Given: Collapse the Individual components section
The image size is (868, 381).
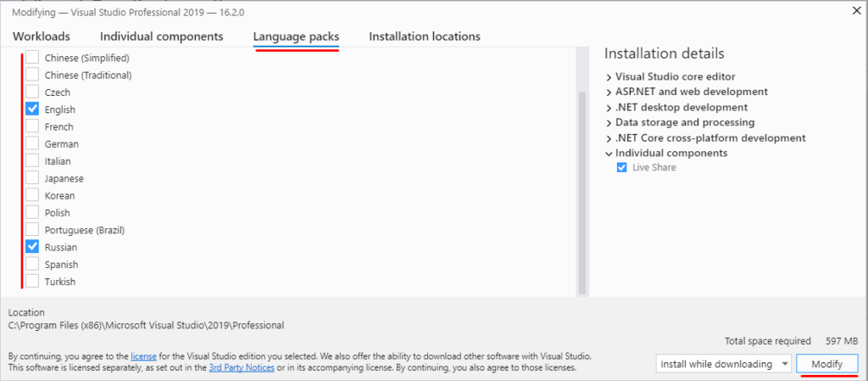Looking at the screenshot, I should click(x=609, y=154).
